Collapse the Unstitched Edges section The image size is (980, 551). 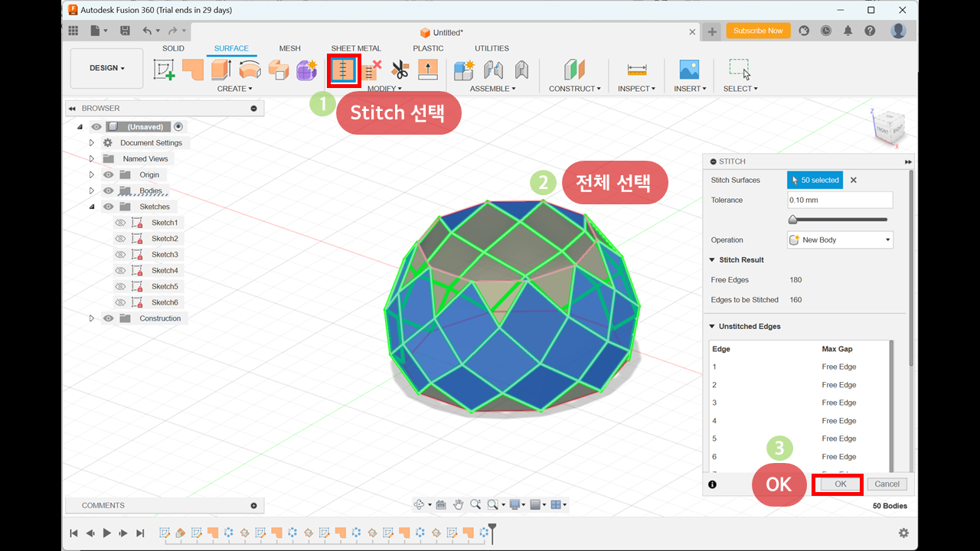(713, 327)
